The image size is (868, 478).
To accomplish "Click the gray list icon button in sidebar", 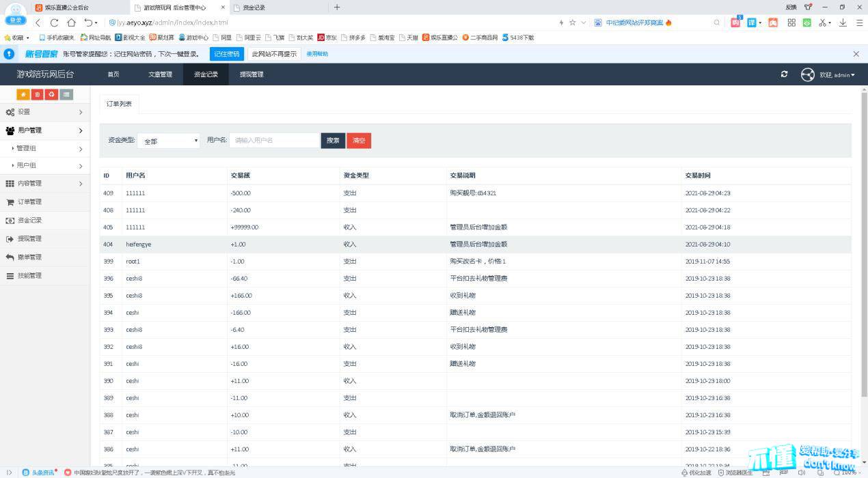I will [66, 94].
